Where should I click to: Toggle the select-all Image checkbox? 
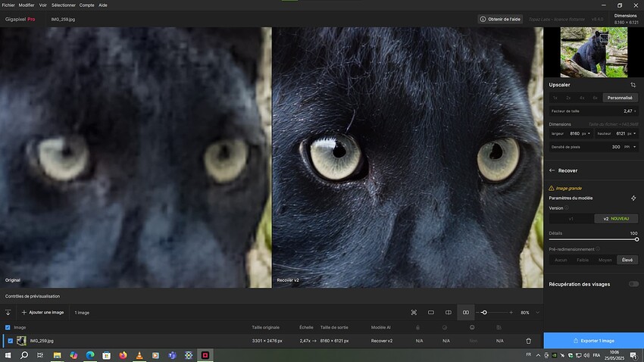pyautogui.click(x=8, y=327)
